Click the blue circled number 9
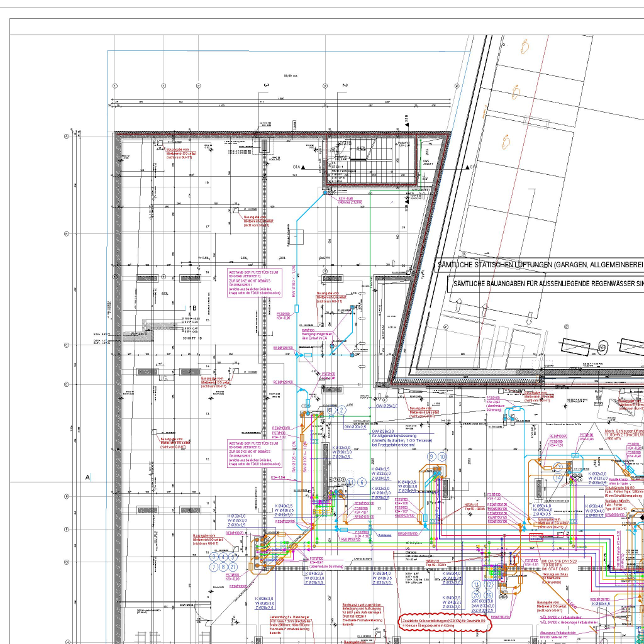Viewport: 644px width, 644px height. (431, 457)
